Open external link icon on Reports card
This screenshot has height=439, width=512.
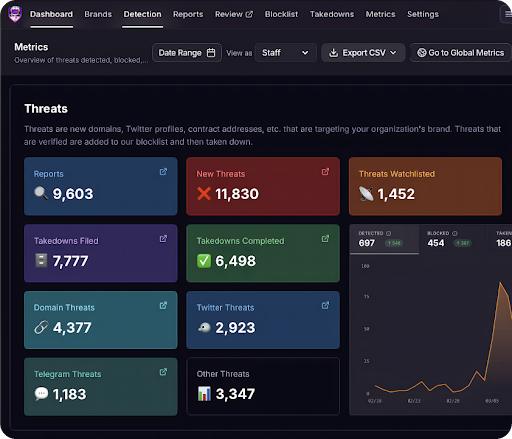pyautogui.click(x=163, y=172)
